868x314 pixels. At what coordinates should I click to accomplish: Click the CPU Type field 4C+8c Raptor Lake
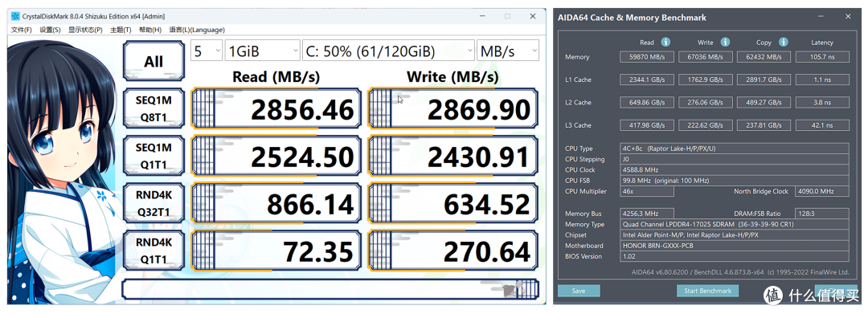[x=735, y=148]
